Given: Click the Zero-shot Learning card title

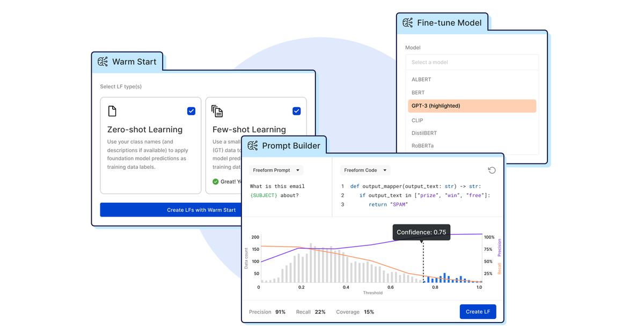Looking at the screenshot, I should point(145,130).
